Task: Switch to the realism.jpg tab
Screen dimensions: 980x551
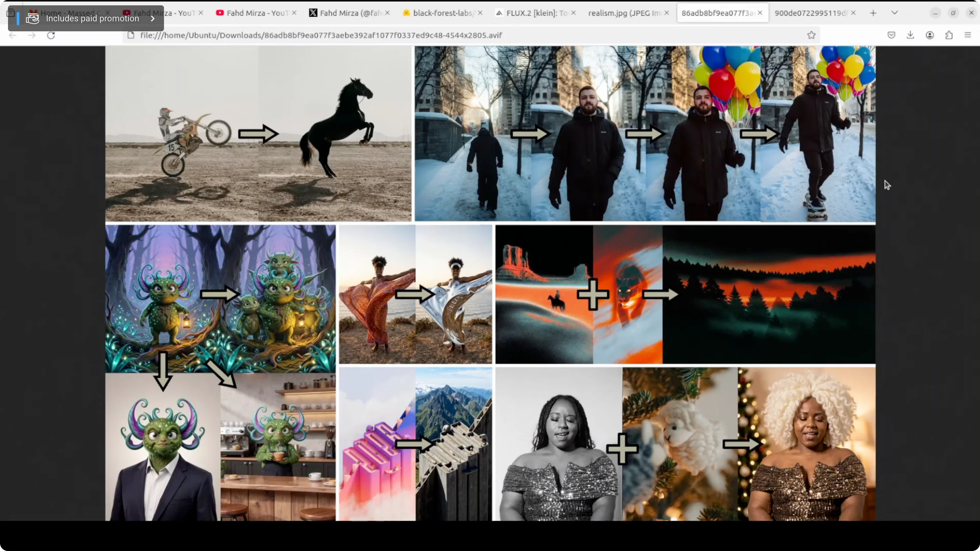Action: click(624, 13)
